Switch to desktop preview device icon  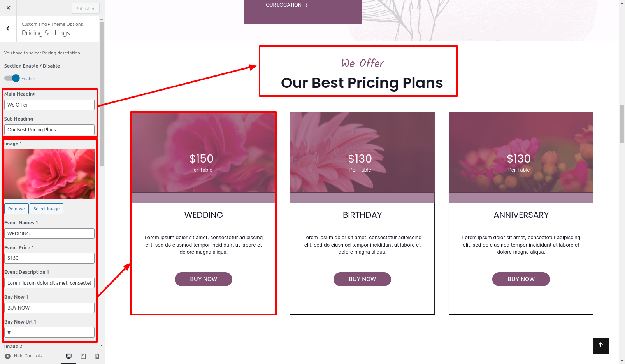pyautogui.click(x=69, y=356)
